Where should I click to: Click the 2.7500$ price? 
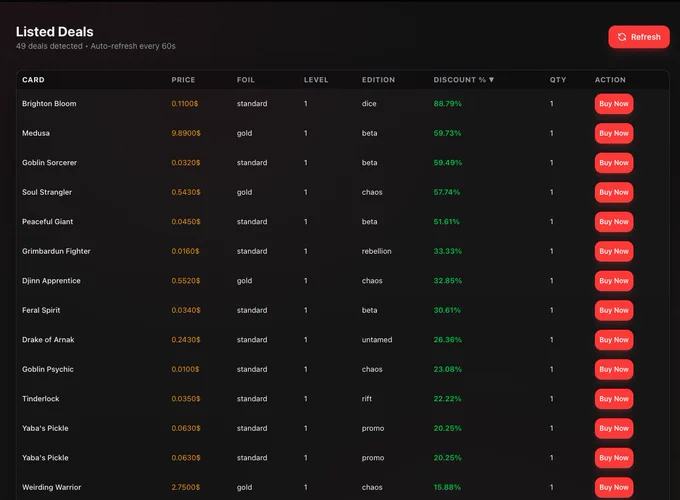tap(186, 487)
